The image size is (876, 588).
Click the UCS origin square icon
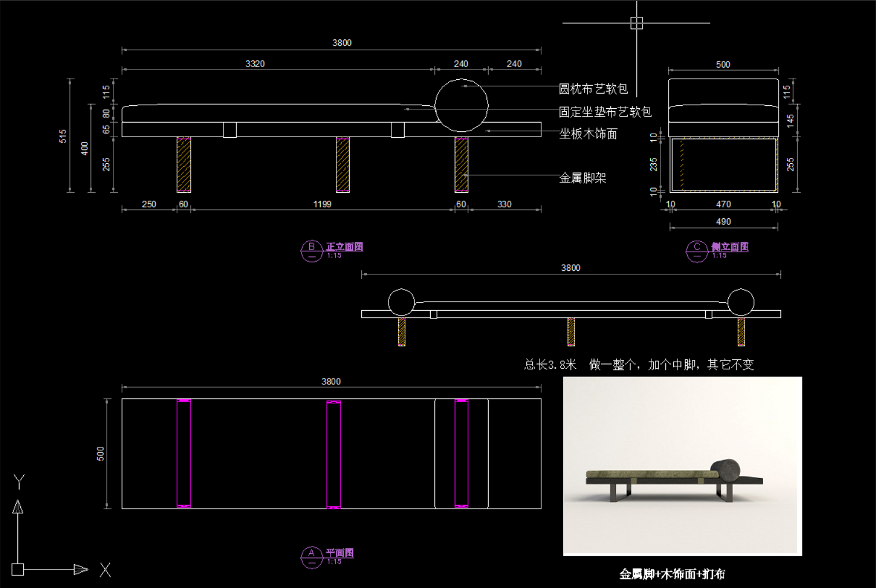click(x=17, y=569)
